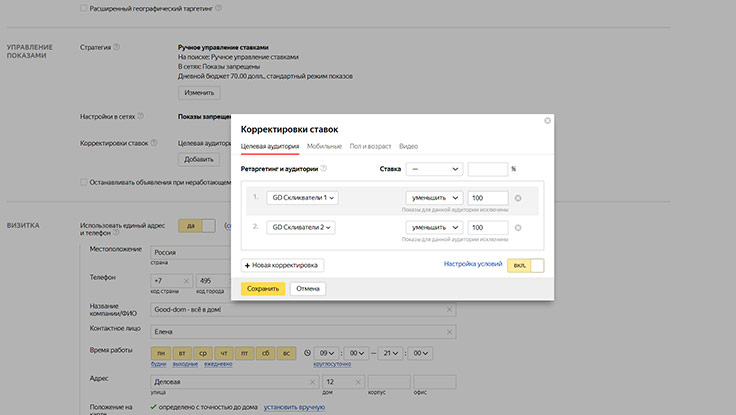736x415 pixels.
Task: Check Останавливать объявления при неработающем сайте
Action: tap(83, 183)
